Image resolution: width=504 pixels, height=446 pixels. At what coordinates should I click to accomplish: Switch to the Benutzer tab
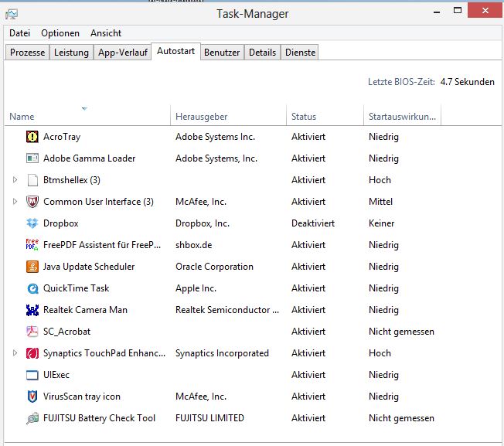pos(222,53)
